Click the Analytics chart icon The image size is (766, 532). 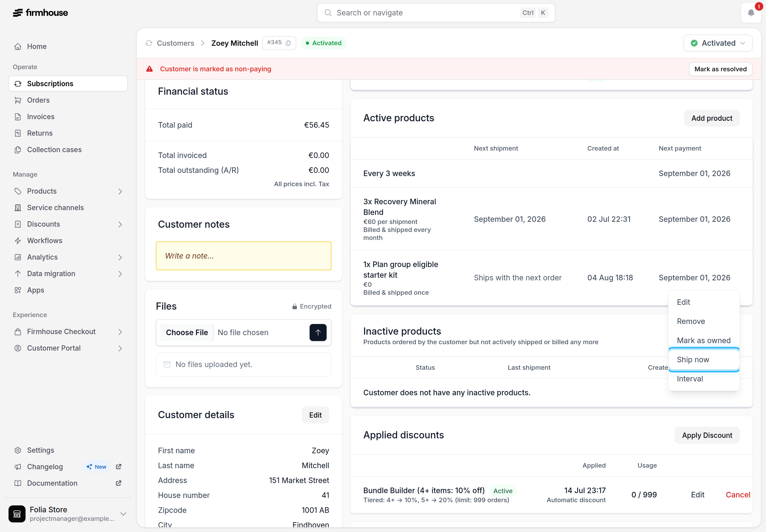(18, 257)
